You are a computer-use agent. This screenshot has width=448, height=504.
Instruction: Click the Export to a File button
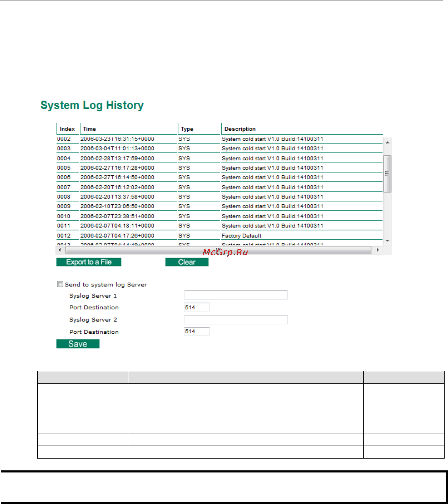pyautogui.click(x=89, y=262)
